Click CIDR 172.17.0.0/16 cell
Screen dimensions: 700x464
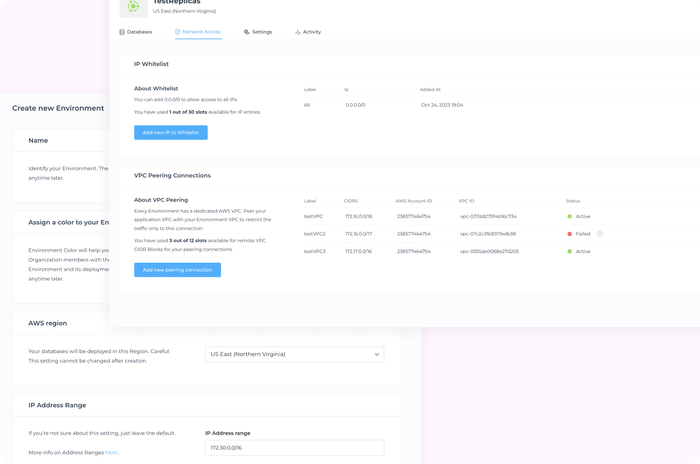[x=358, y=251]
